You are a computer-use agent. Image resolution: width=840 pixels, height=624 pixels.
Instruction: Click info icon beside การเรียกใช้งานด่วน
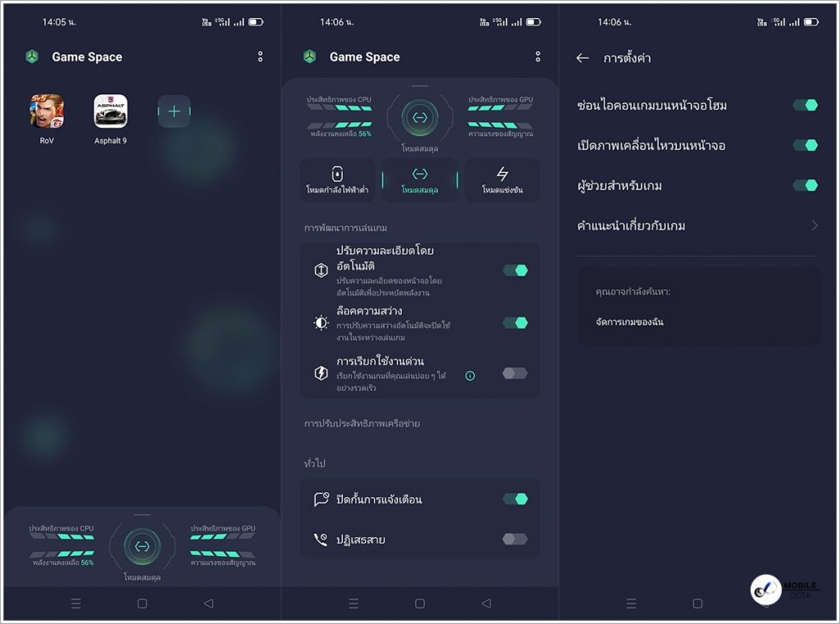pos(470,376)
